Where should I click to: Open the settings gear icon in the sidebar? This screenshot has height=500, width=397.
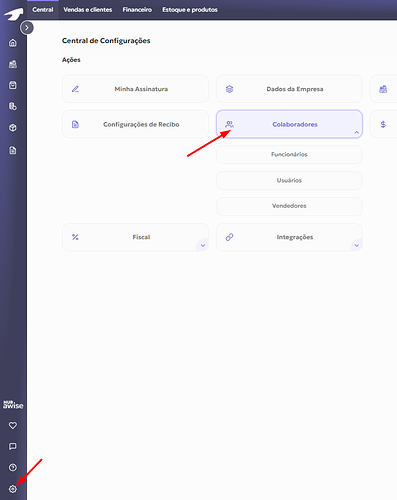coord(13,489)
